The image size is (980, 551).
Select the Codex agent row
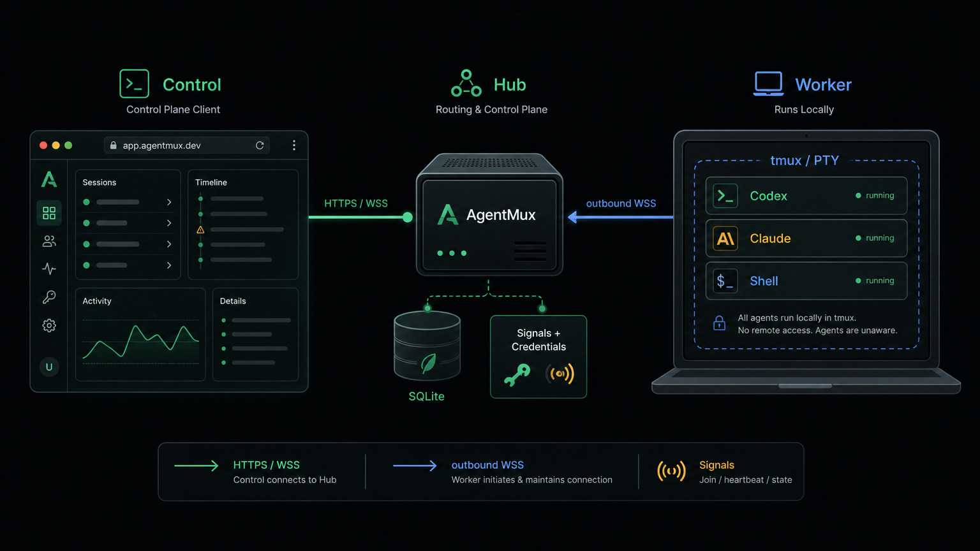806,196
